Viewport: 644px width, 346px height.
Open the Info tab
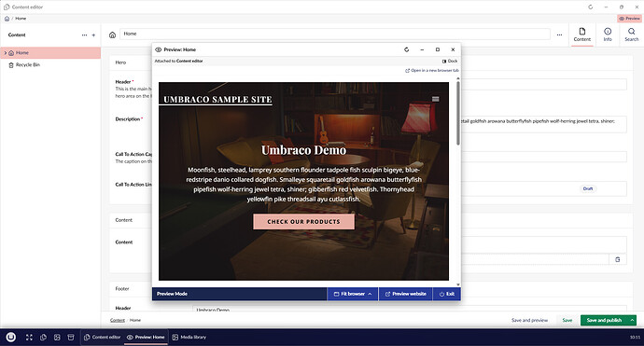pyautogui.click(x=608, y=35)
